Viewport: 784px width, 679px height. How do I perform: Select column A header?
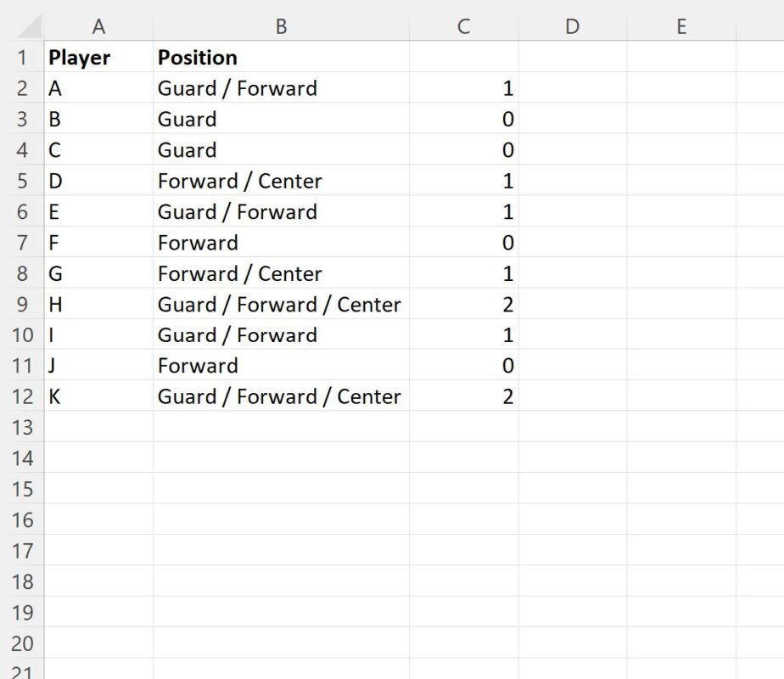coord(98,27)
